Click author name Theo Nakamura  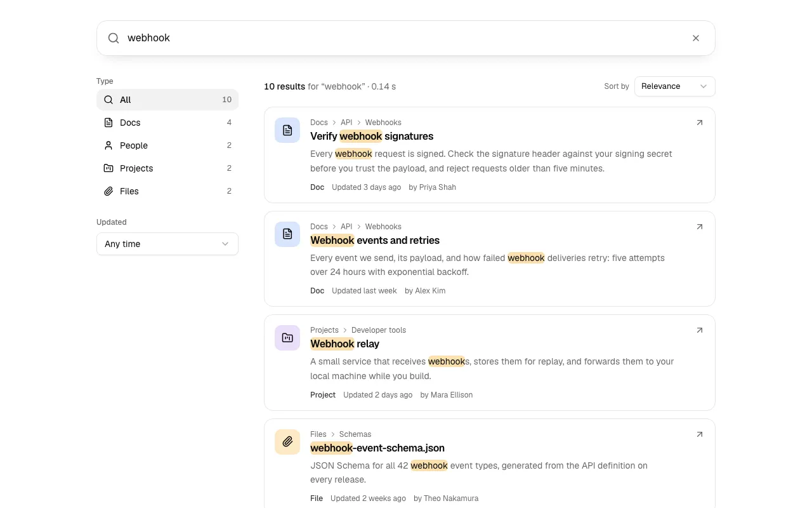[x=451, y=498]
